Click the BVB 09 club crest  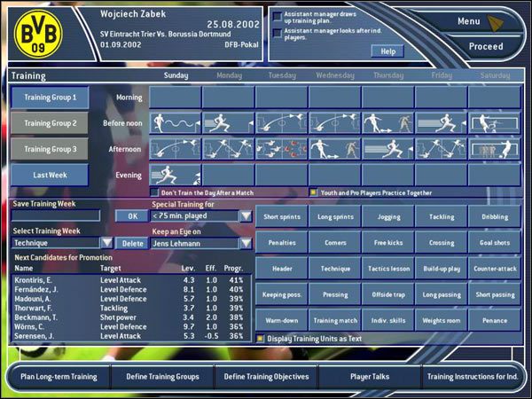point(35,32)
